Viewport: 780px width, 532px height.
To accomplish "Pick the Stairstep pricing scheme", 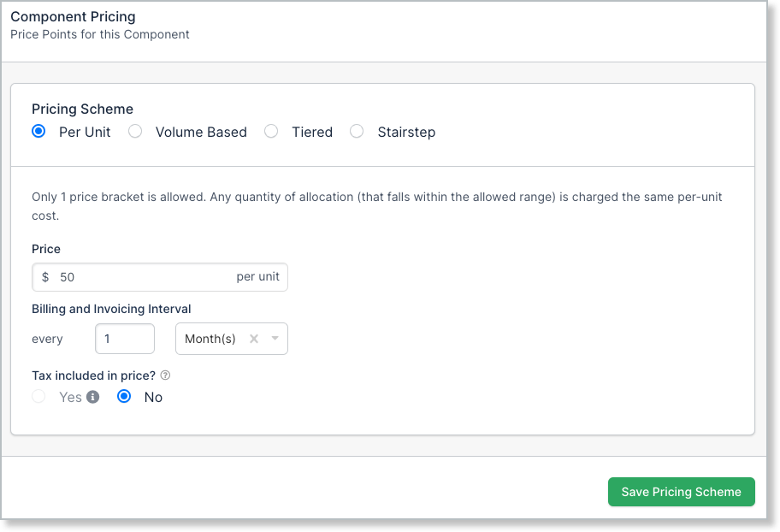I will [x=357, y=132].
